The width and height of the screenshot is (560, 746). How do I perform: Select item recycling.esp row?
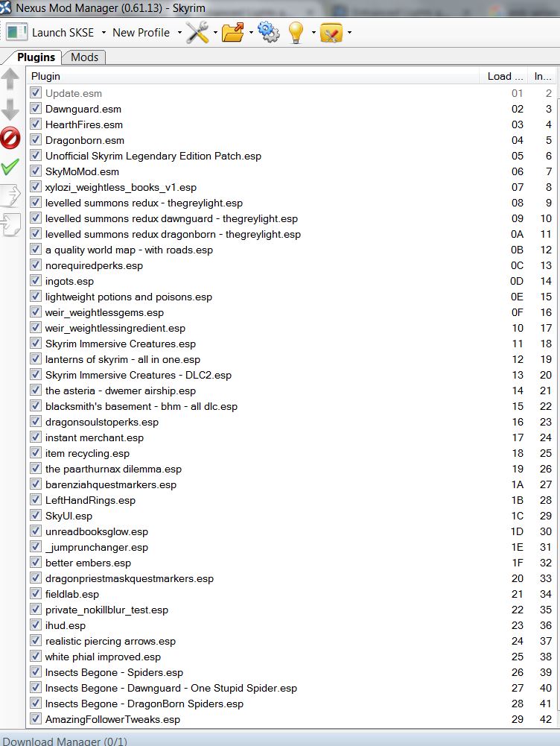point(291,453)
